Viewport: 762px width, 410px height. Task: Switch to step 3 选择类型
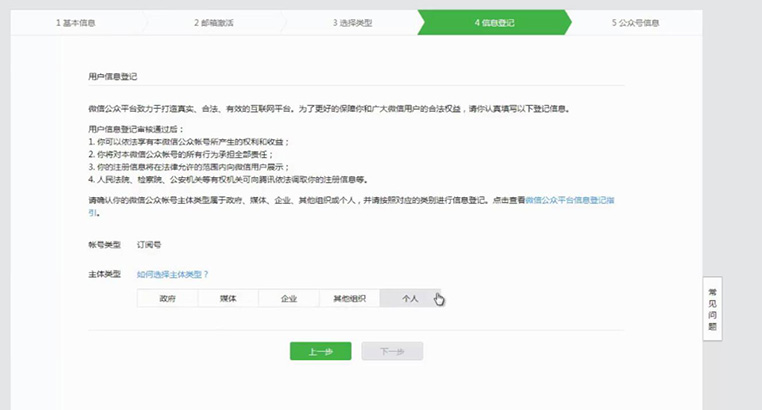pyautogui.click(x=352, y=22)
